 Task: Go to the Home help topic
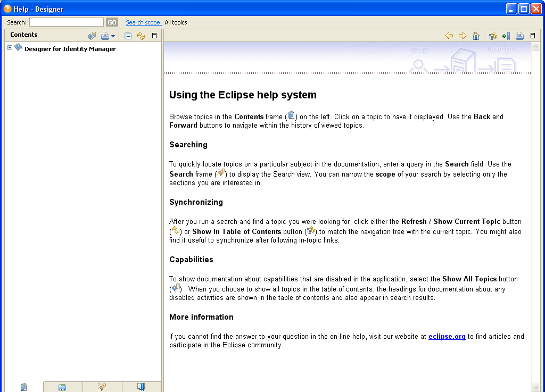click(475, 36)
